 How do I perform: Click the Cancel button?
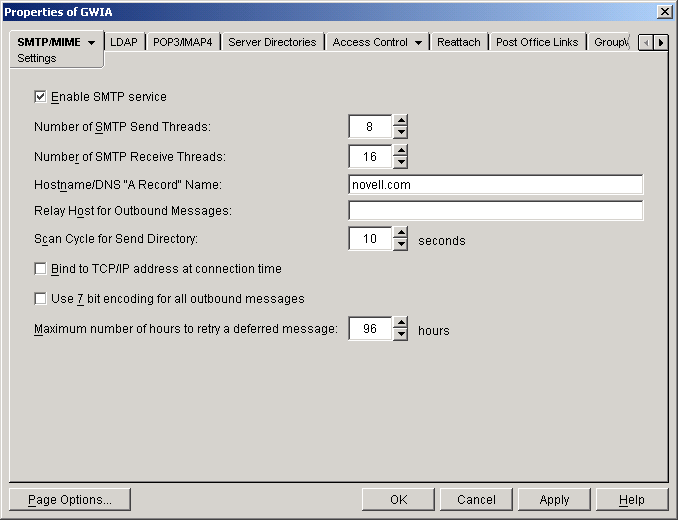(x=476, y=500)
